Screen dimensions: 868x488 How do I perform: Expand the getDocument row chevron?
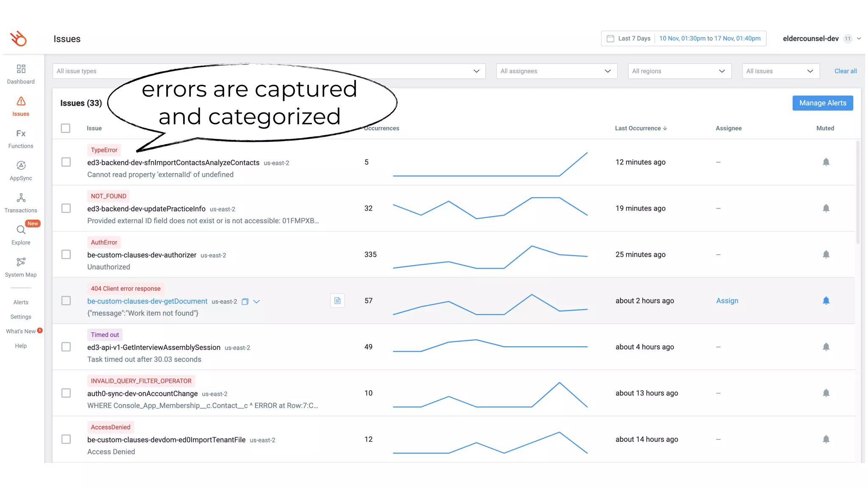click(256, 302)
